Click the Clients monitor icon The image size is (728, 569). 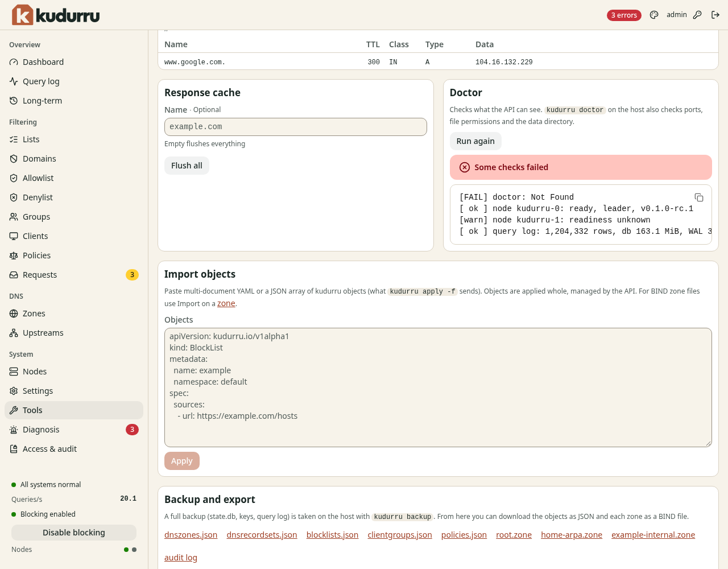pos(14,236)
